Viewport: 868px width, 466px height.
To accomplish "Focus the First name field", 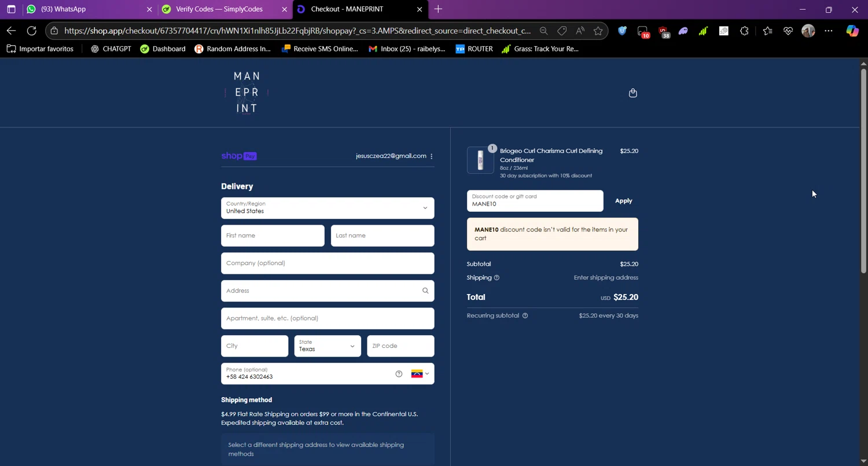I will click(x=273, y=236).
